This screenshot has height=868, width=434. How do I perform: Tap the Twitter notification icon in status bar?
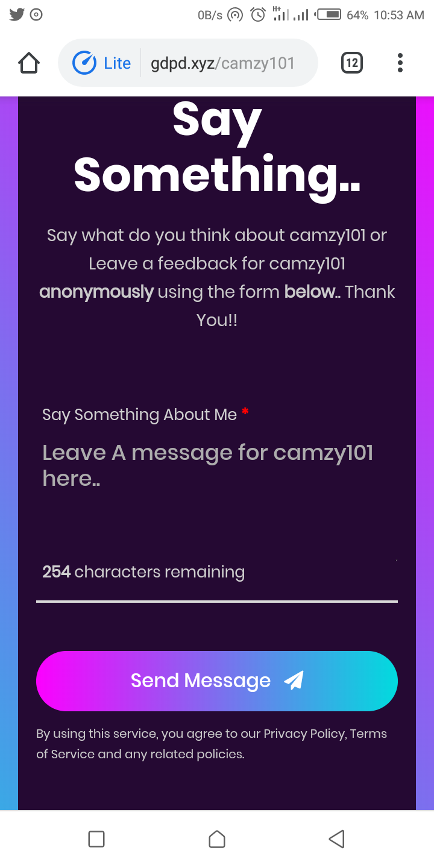[x=17, y=15]
